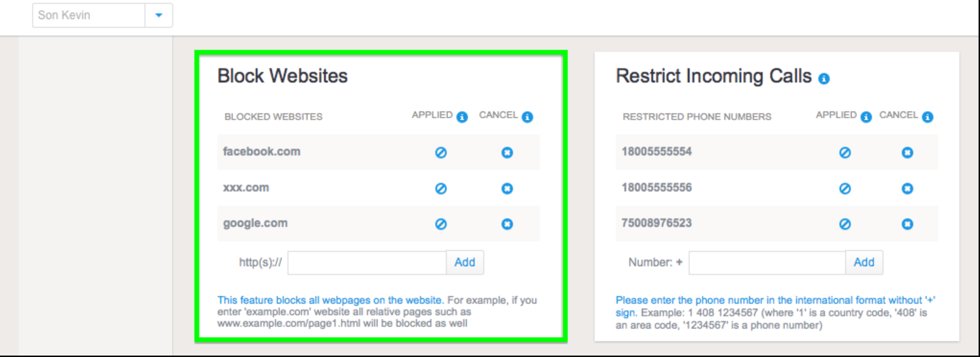Select the Son Kevin device selector field
980x357 pixels.
pos(89,15)
